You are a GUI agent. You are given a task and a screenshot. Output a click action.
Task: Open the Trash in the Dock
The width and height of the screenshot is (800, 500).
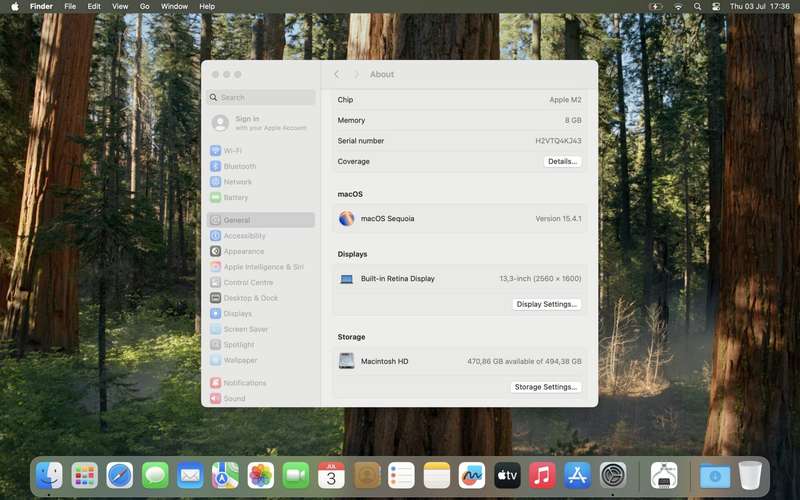750,476
